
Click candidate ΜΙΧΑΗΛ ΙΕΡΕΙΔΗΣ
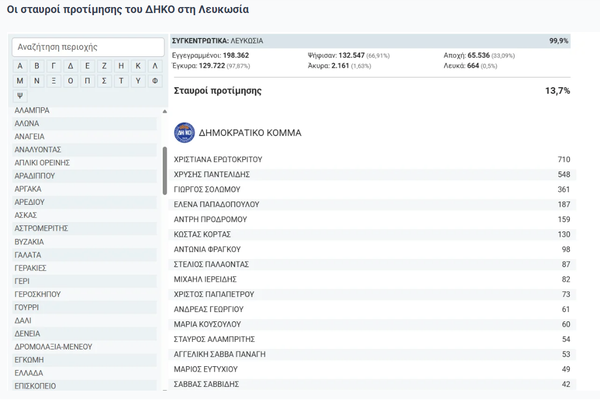click(x=372, y=279)
